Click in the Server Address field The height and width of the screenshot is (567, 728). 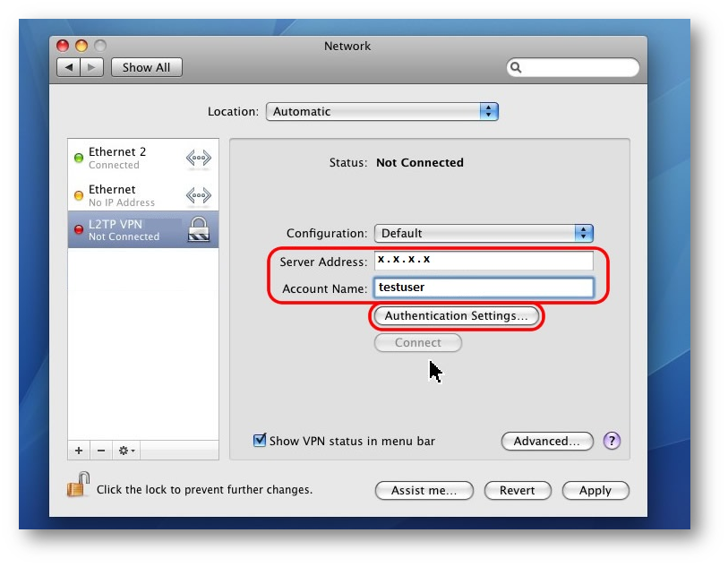pos(484,261)
